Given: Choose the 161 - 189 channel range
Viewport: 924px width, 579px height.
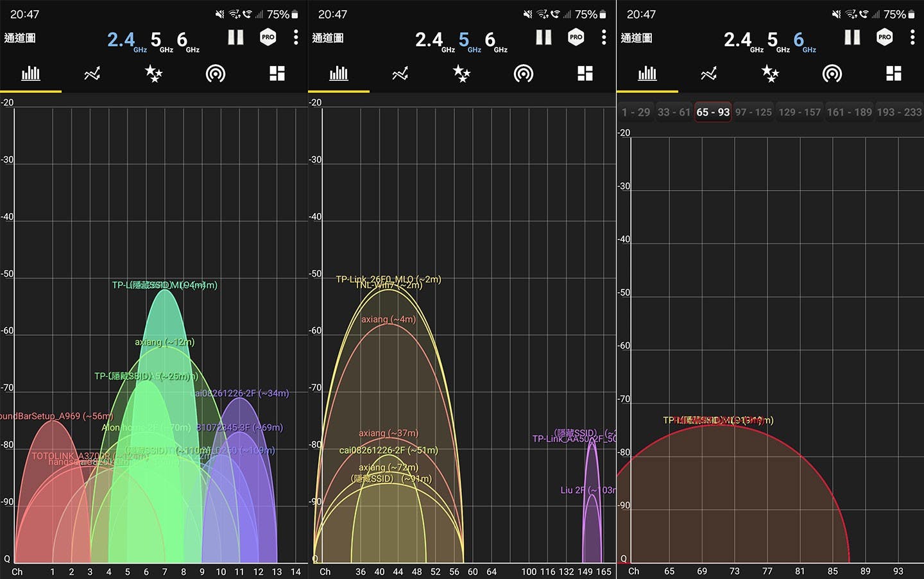Looking at the screenshot, I should click(849, 112).
